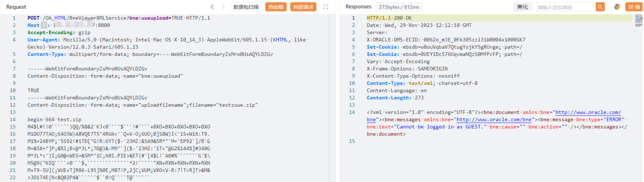Go to the previous request with left chevron
Image resolution: width=644 pixels, height=182 pixels.
click(x=212, y=7)
